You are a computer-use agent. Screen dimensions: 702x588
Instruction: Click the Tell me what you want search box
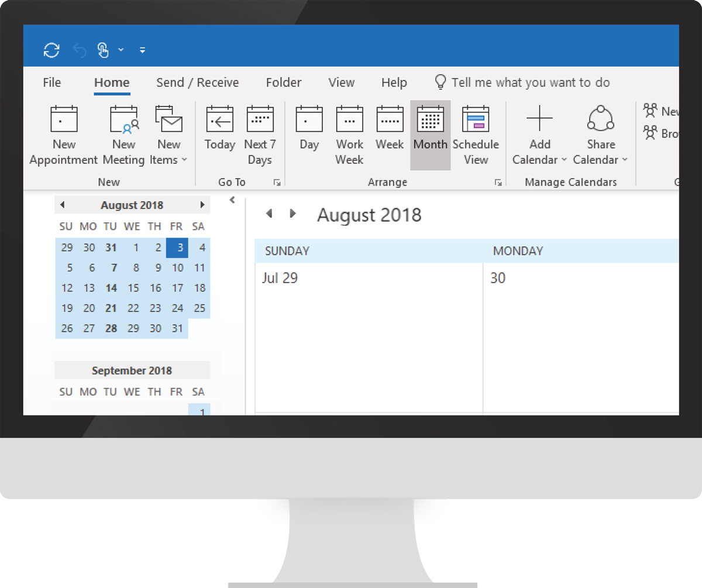[x=530, y=82]
